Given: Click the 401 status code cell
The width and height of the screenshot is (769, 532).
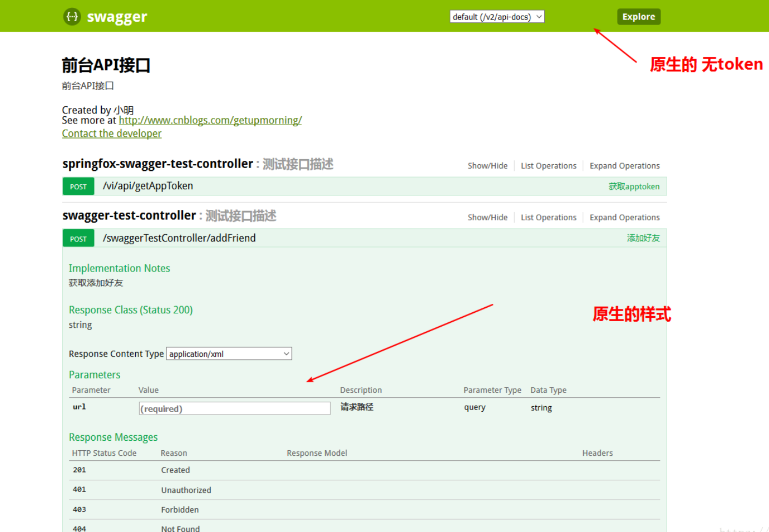Looking at the screenshot, I should (80, 490).
